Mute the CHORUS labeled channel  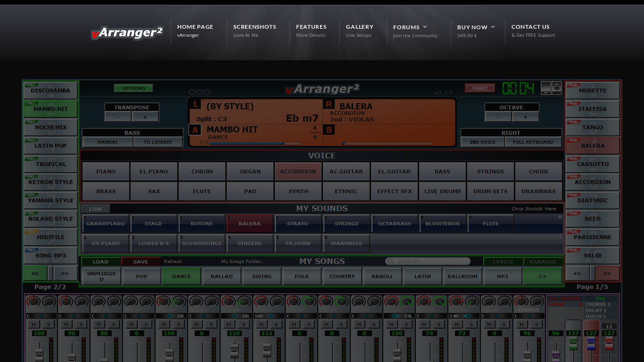click(521, 324)
